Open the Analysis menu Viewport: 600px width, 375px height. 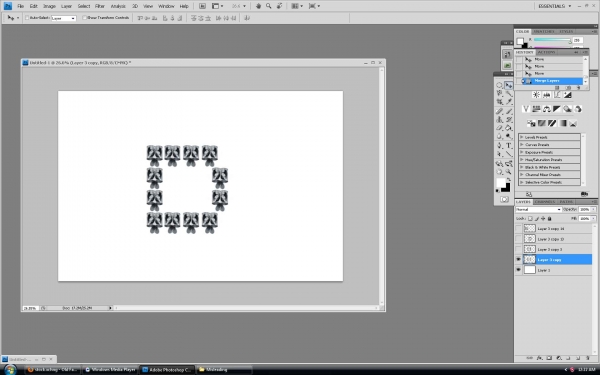(118, 6)
